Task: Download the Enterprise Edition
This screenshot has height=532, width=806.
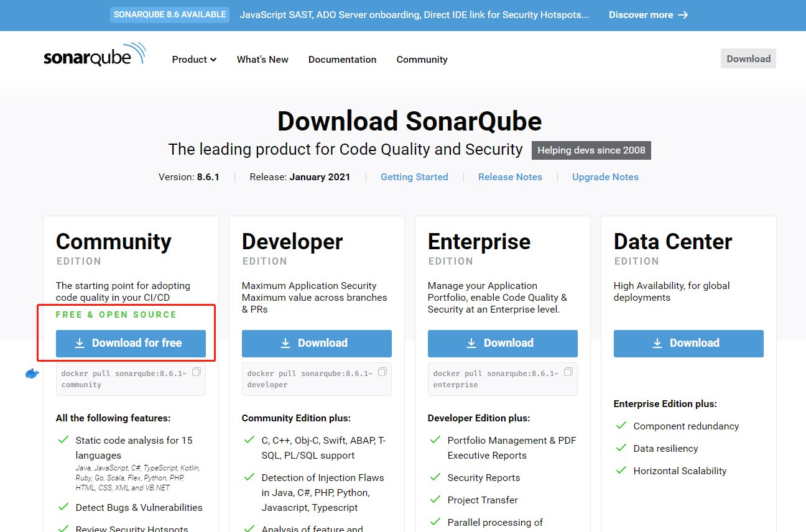Action: tap(503, 342)
